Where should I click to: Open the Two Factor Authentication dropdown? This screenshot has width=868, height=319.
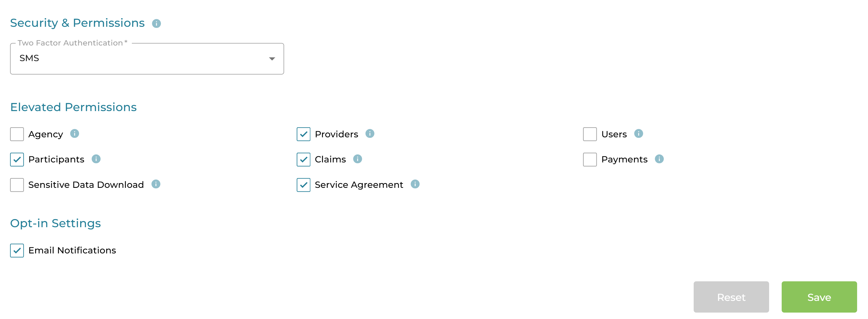tap(147, 59)
